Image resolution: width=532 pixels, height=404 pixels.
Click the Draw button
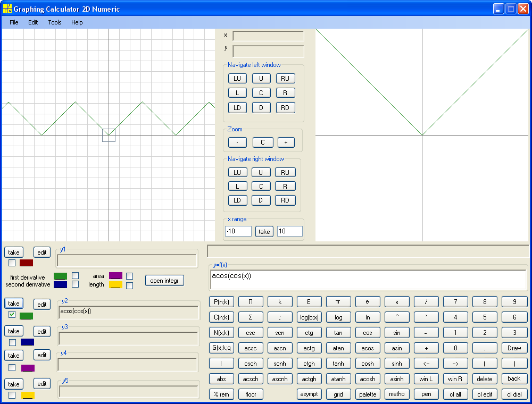[514, 348]
